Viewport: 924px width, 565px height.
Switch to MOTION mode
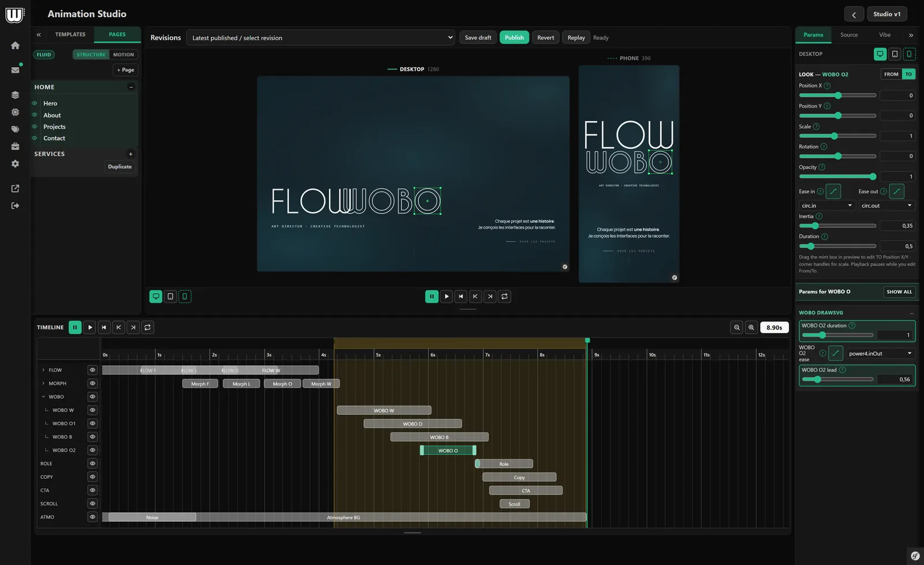pos(124,55)
